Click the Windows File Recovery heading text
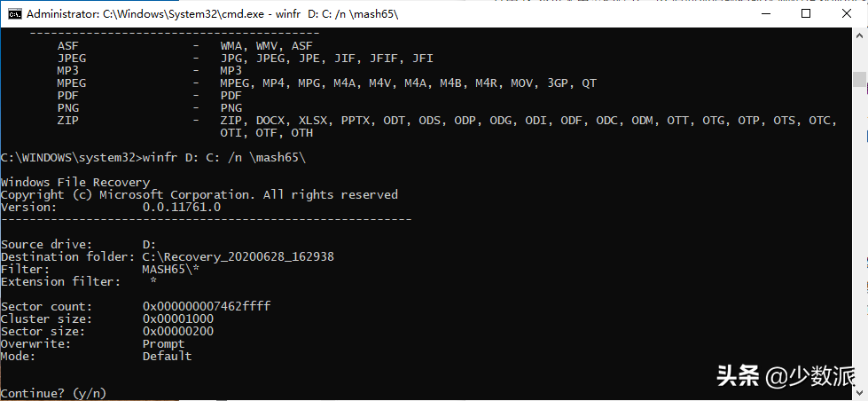This screenshot has height=401, width=868. coord(75,183)
